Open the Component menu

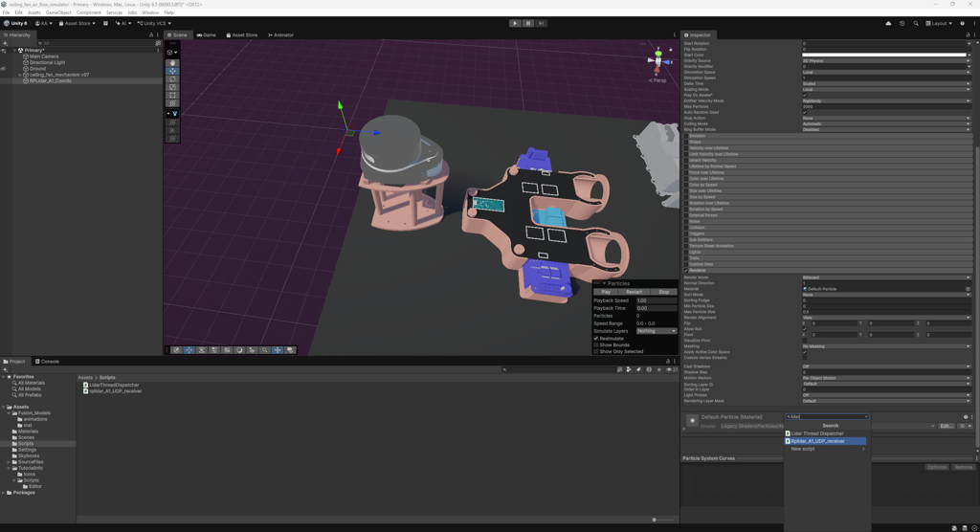tap(89, 12)
